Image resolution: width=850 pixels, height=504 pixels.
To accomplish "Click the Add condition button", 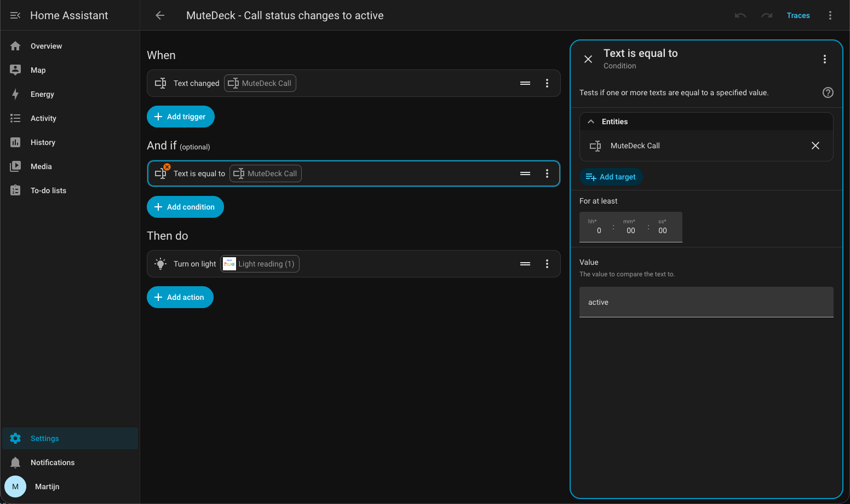I will (185, 207).
